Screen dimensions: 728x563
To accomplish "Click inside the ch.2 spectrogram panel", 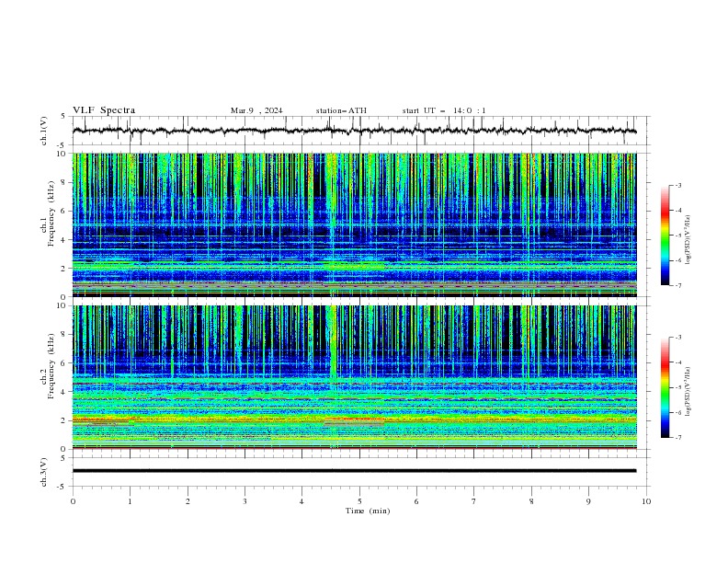I will pyautogui.click(x=354, y=377).
